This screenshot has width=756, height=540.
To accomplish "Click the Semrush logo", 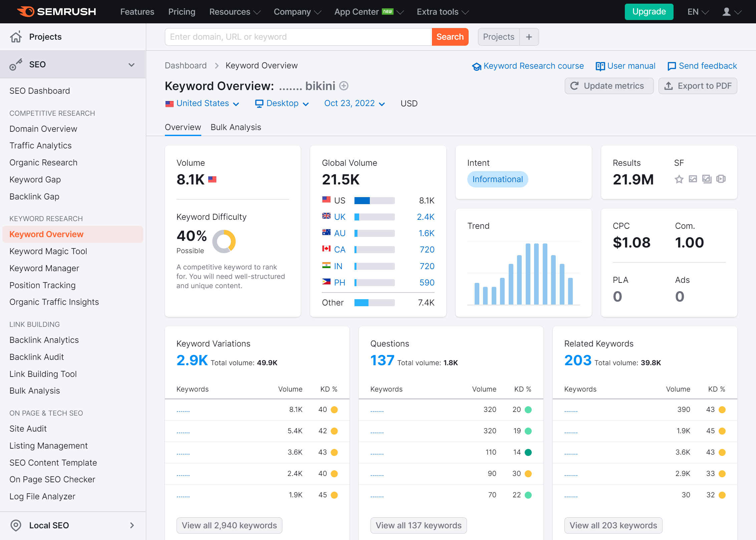I will tap(56, 12).
